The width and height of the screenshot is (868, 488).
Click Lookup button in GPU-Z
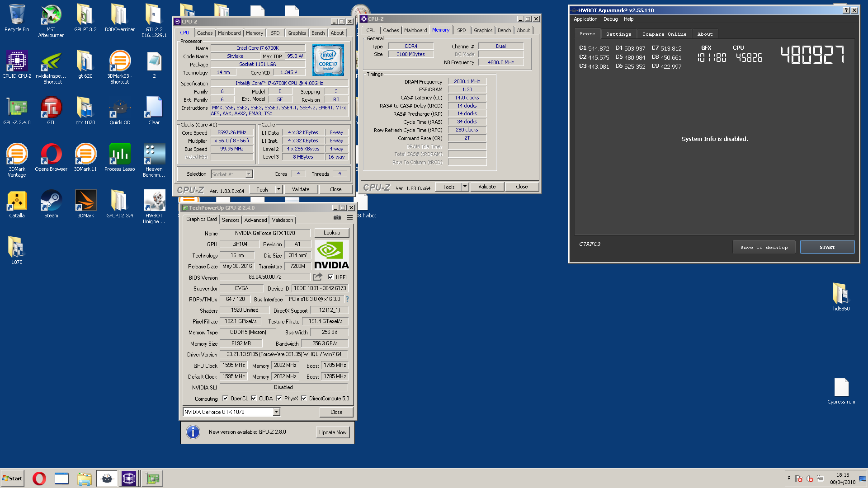coord(332,233)
